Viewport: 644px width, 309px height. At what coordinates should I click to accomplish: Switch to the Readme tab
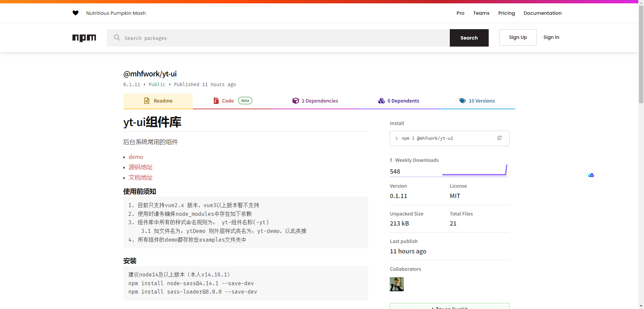tap(158, 101)
